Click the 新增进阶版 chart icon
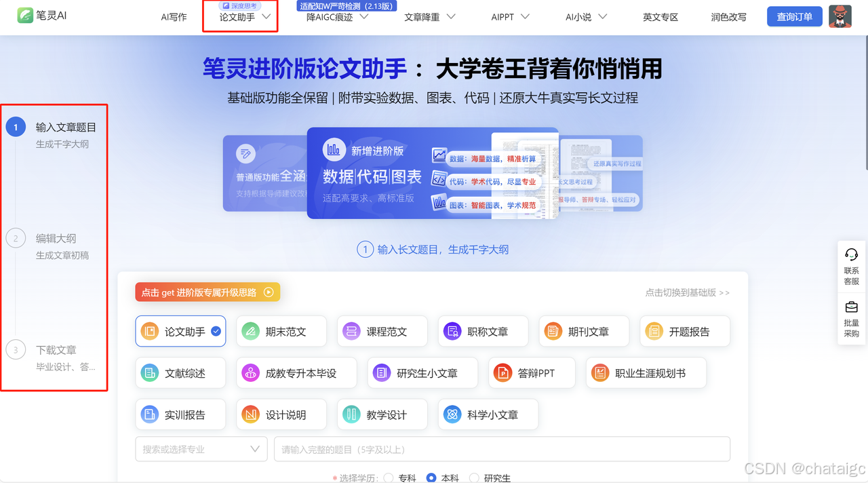Image resolution: width=868 pixels, height=483 pixels. click(x=333, y=150)
